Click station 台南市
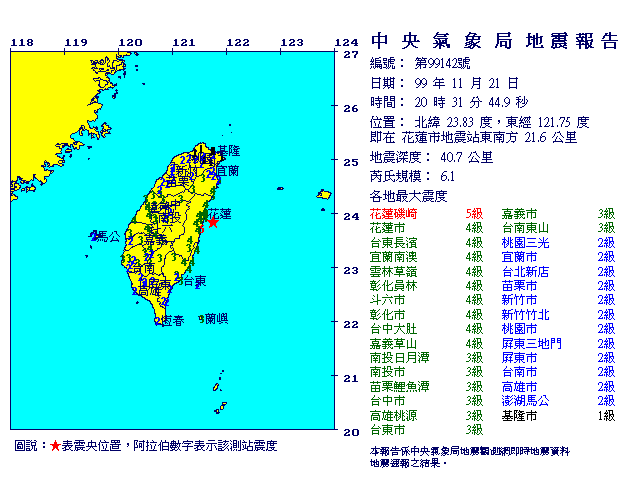This screenshot has height=480, width=640. (519, 372)
